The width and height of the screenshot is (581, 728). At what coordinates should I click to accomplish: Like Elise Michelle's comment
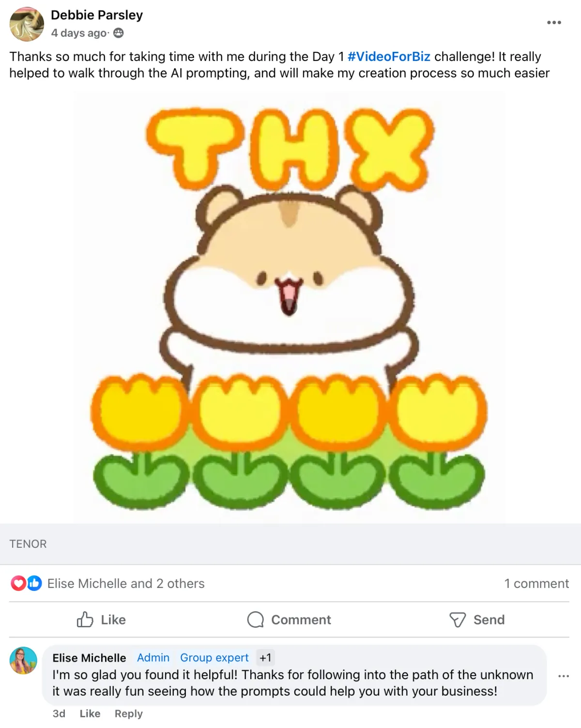click(90, 713)
